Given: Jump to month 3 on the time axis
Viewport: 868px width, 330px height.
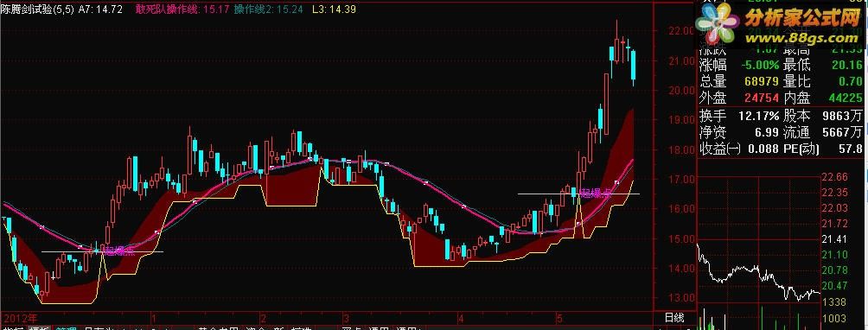Looking at the screenshot, I should (x=345, y=319).
